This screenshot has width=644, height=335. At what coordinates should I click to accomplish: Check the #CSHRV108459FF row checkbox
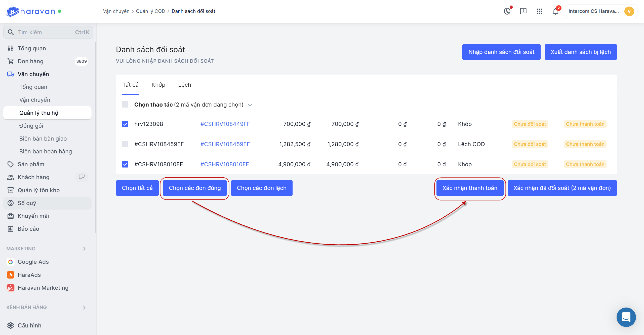tap(125, 144)
